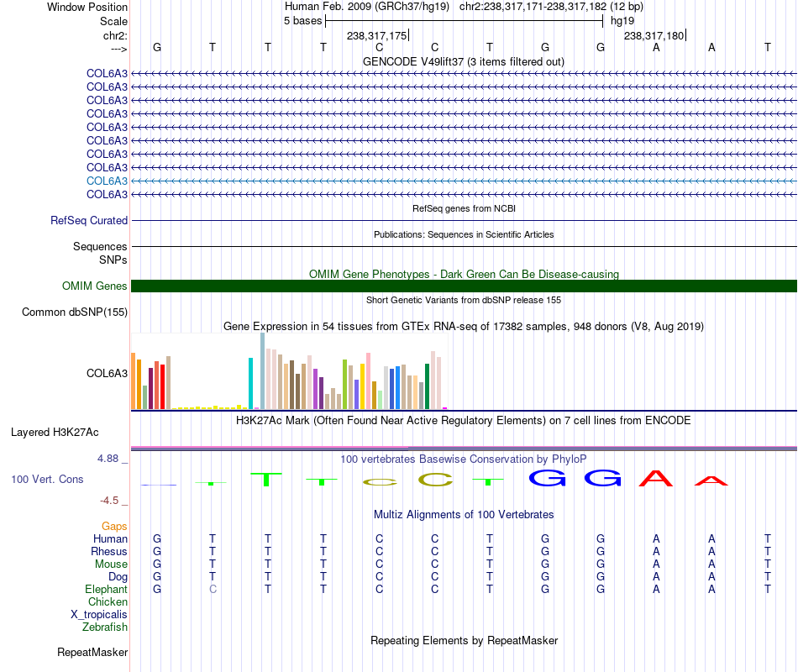The height and width of the screenshot is (672, 798).
Task: Open the OMIM Gene Phenotypes track title
Action: [x=464, y=274]
